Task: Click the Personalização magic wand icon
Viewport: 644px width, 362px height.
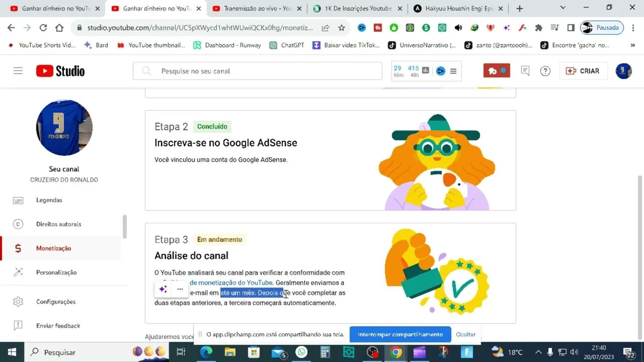Action: pos(18,273)
